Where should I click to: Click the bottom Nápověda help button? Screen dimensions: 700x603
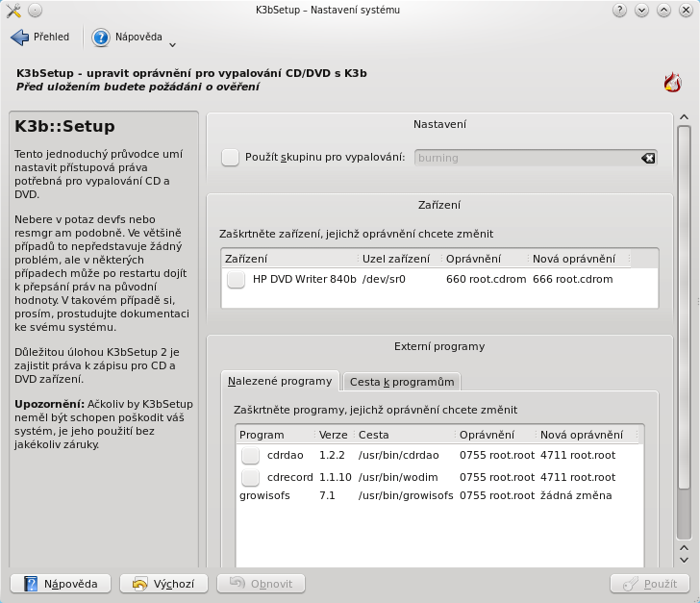(x=61, y=584)
